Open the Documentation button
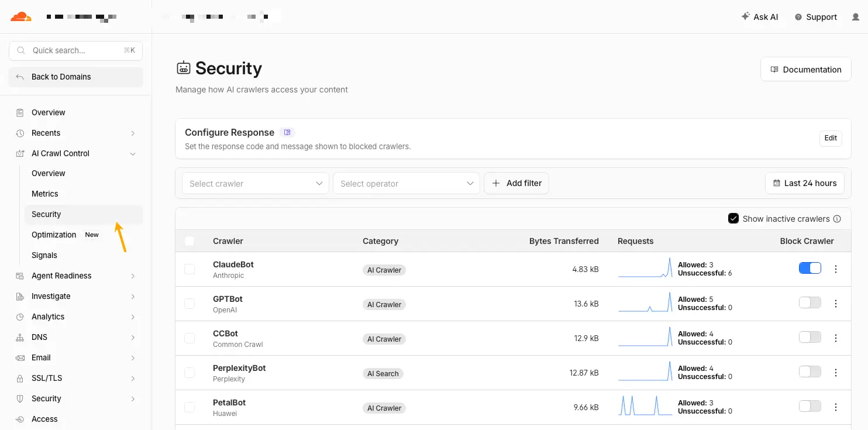Viewport: 868px width, 430px height. (806, 69)
